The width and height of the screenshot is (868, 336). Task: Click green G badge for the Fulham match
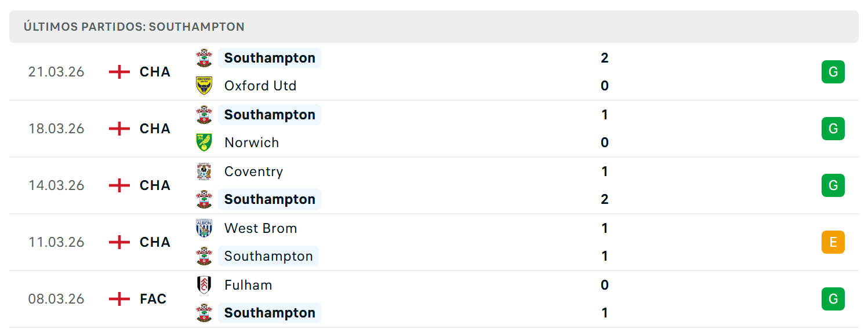(x=833, y=299)
